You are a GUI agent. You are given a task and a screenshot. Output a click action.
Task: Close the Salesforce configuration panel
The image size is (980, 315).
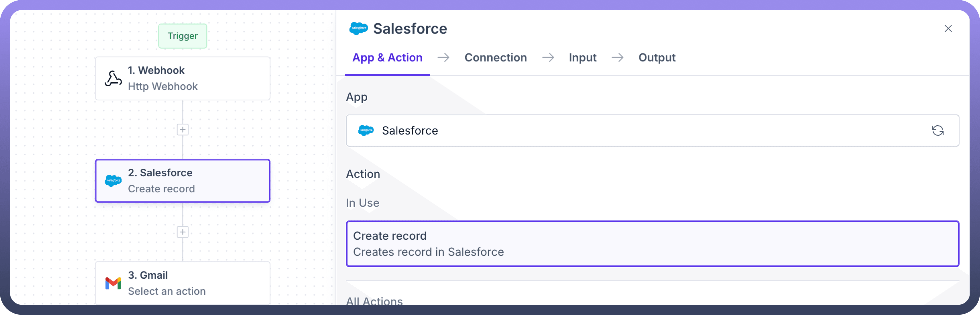click(948, 29)
